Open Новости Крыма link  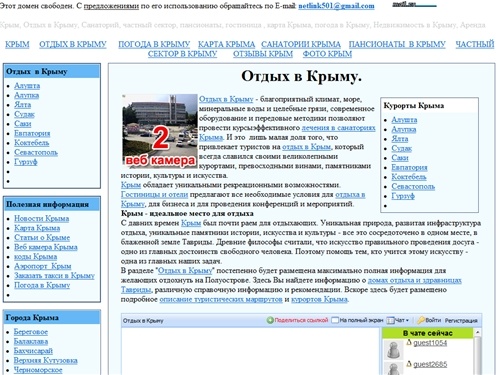41,219
